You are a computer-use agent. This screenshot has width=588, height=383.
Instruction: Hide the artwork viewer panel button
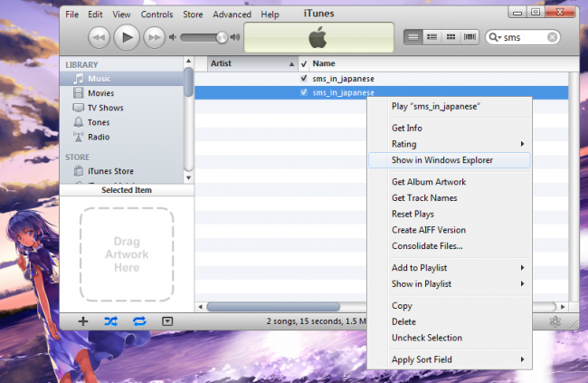click(167, 321)
